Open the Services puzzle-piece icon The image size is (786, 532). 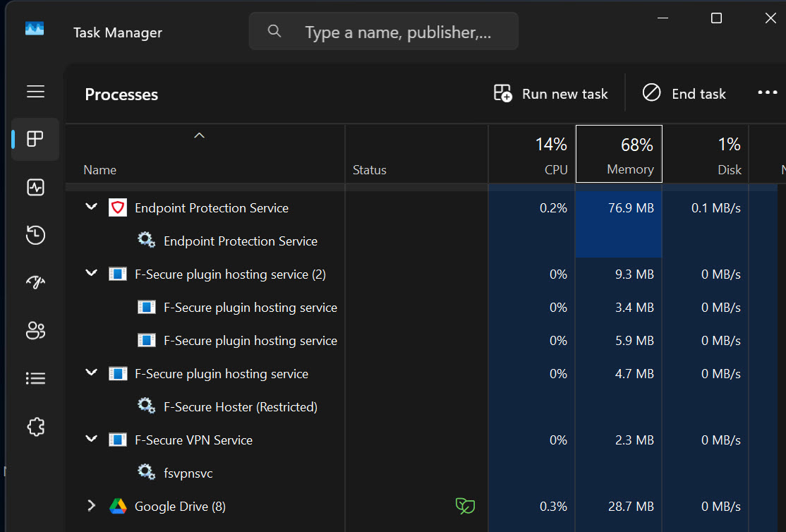pos(35,426)
